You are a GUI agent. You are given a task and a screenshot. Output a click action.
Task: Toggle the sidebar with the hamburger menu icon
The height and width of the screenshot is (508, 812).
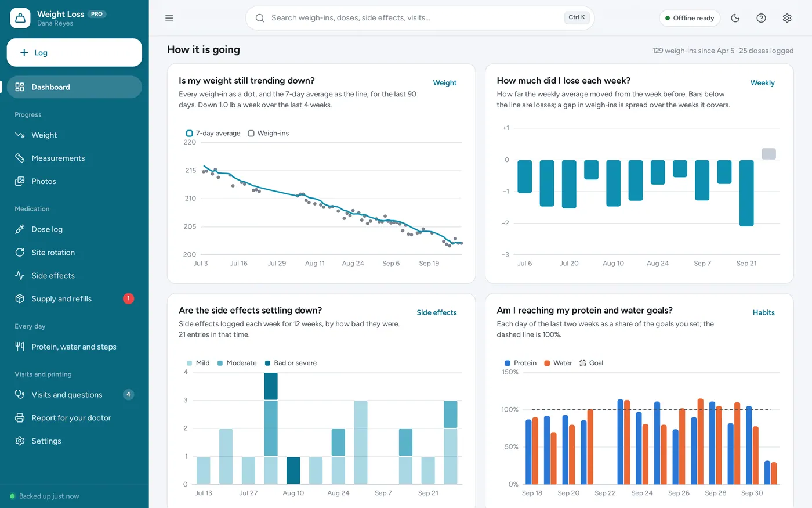[x=169, y=18]
